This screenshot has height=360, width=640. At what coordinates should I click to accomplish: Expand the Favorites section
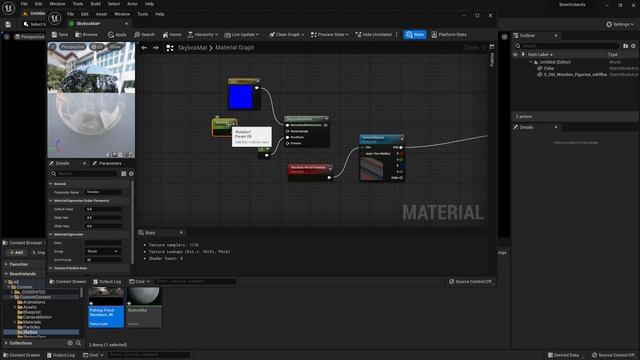6,264
